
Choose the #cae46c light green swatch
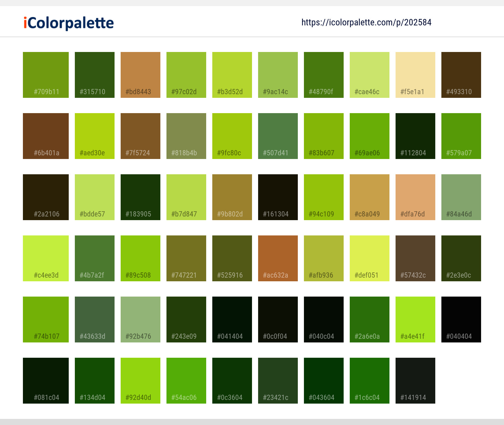370,75
